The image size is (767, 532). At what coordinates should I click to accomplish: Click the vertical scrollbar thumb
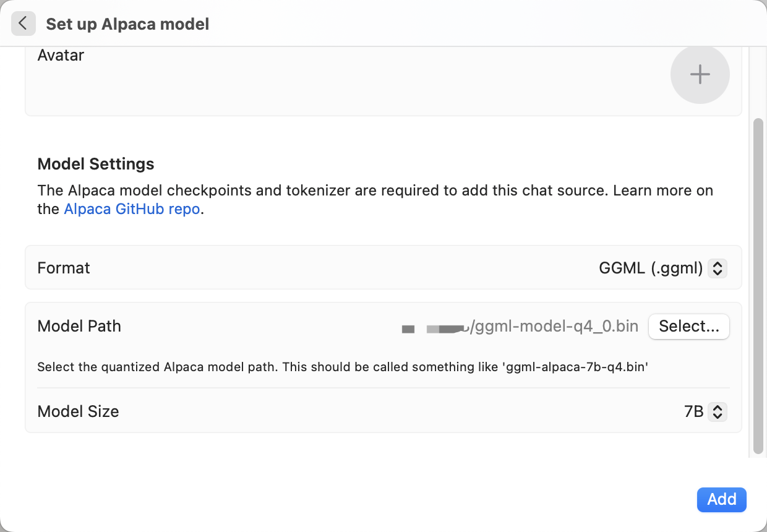[758, 286]
